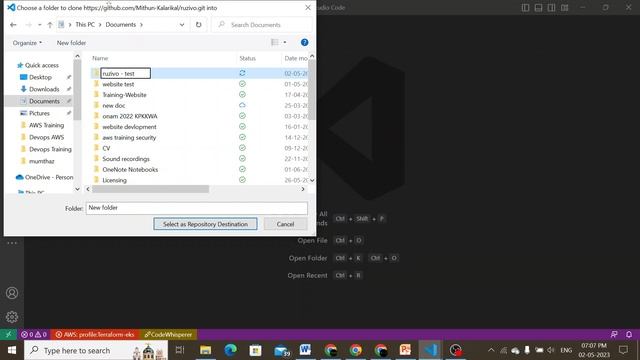Select Documents in the breadcrumb path
Image resolution: width=640 pixels, height=360 pixels.
tap(120, 24)
